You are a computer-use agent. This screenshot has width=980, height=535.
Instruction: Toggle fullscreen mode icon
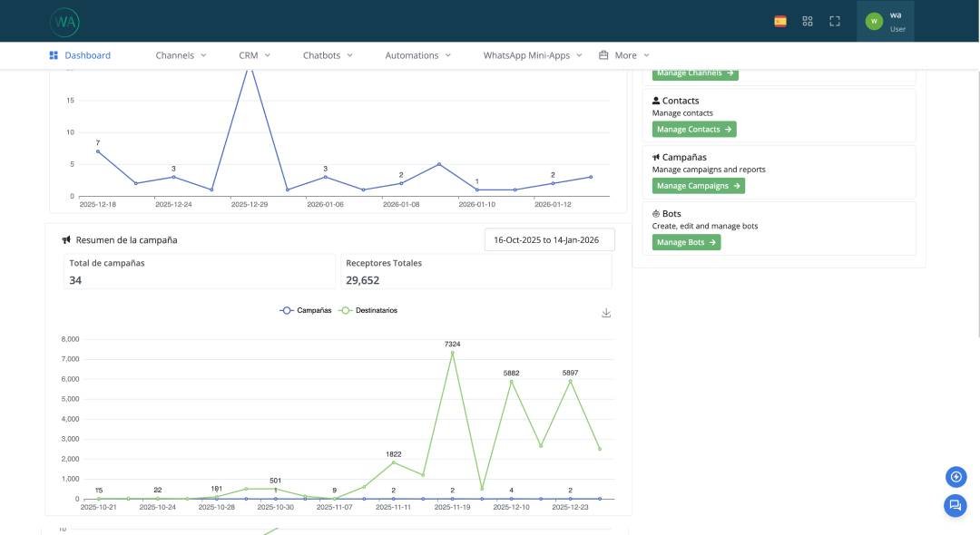pos(835,21)
